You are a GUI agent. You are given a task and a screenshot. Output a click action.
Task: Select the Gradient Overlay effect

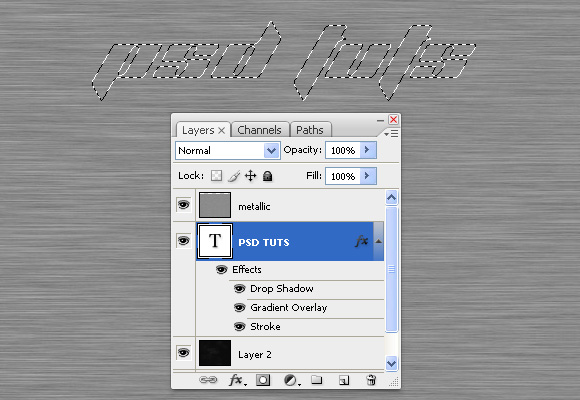click(289, 308)
